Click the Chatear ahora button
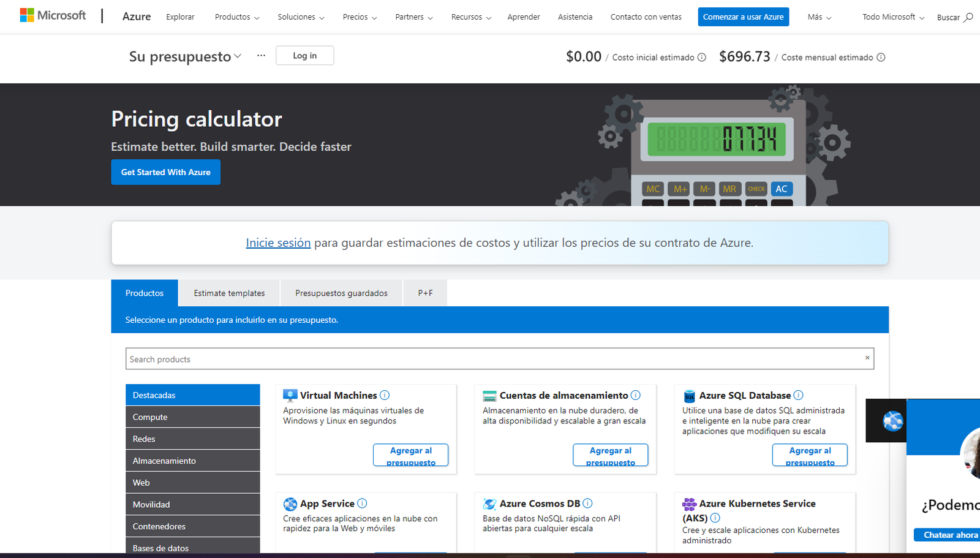The image size is (980, 558). pyautogui.click(x=948, y=535)
